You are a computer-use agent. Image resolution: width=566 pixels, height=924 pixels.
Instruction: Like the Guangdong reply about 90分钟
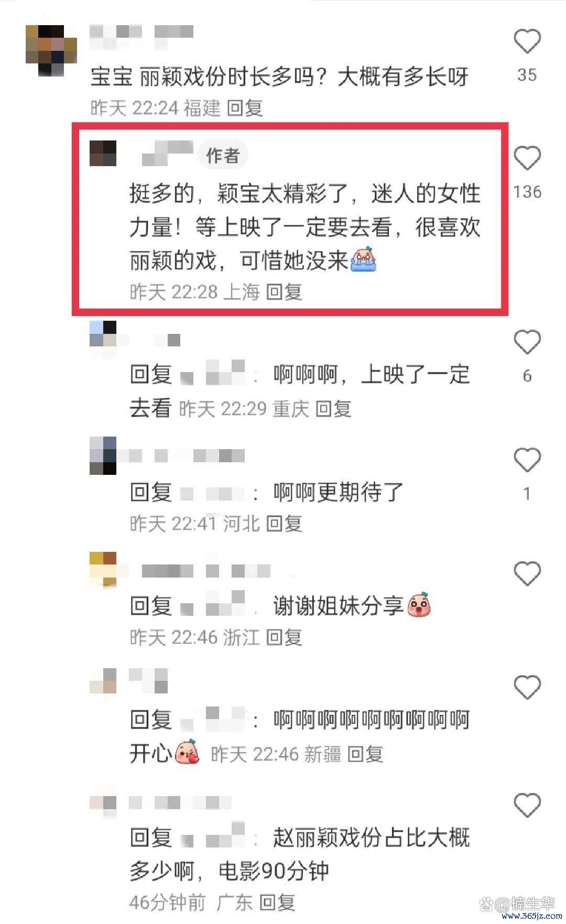tap(527, 805)
